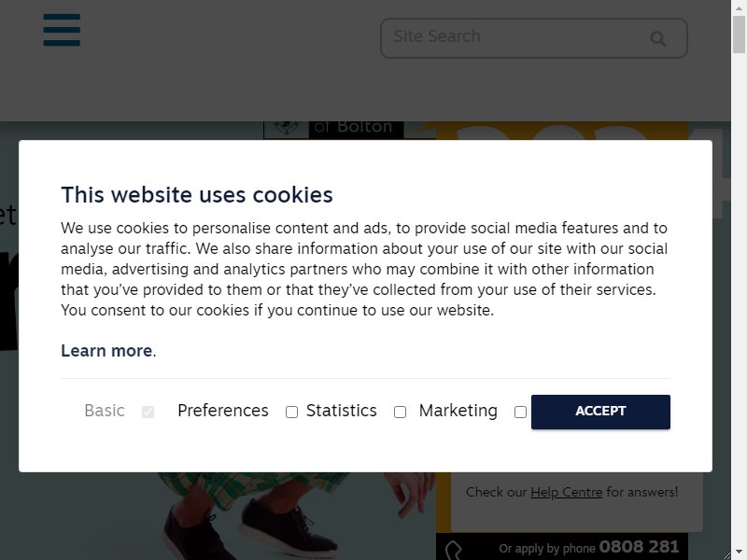Open the hamburger navigation menu
Screen dimensions: 747x560
tap(62, 30)
